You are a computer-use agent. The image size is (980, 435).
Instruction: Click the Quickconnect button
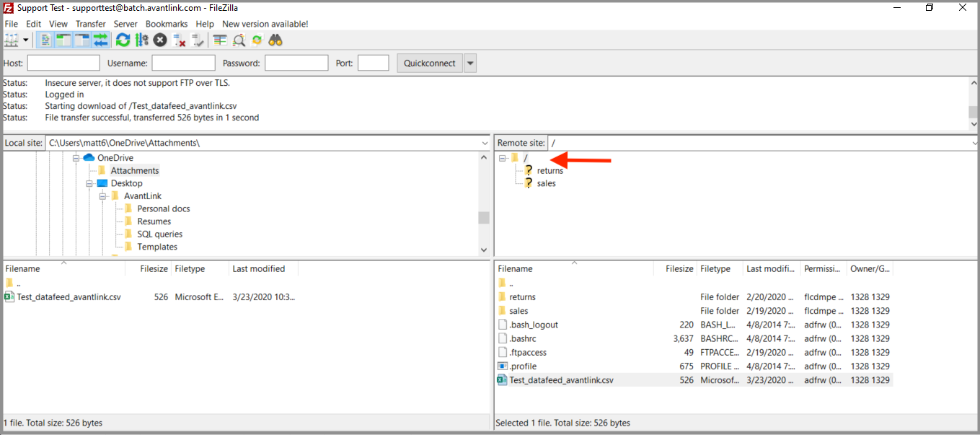[x=430, y=63]
